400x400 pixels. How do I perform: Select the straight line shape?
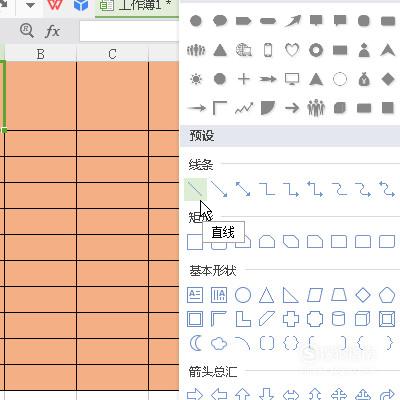point(195,189)
